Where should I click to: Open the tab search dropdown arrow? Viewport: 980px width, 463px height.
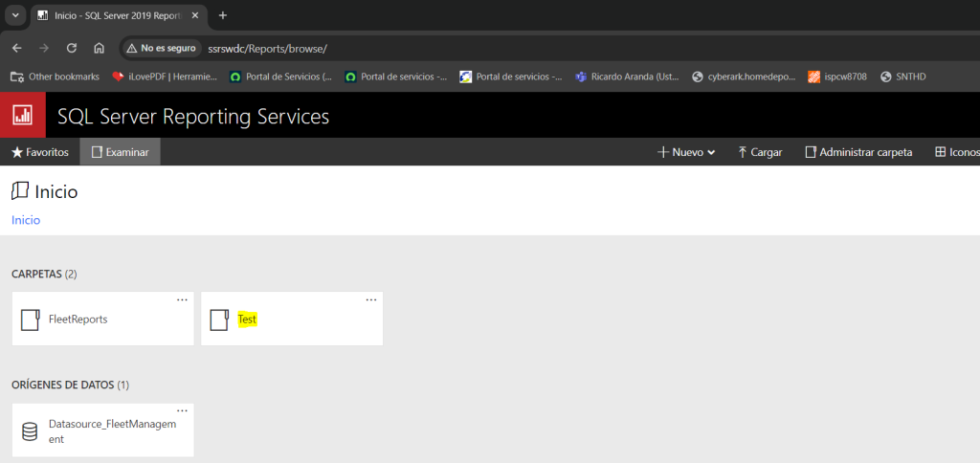click(15, 15)
